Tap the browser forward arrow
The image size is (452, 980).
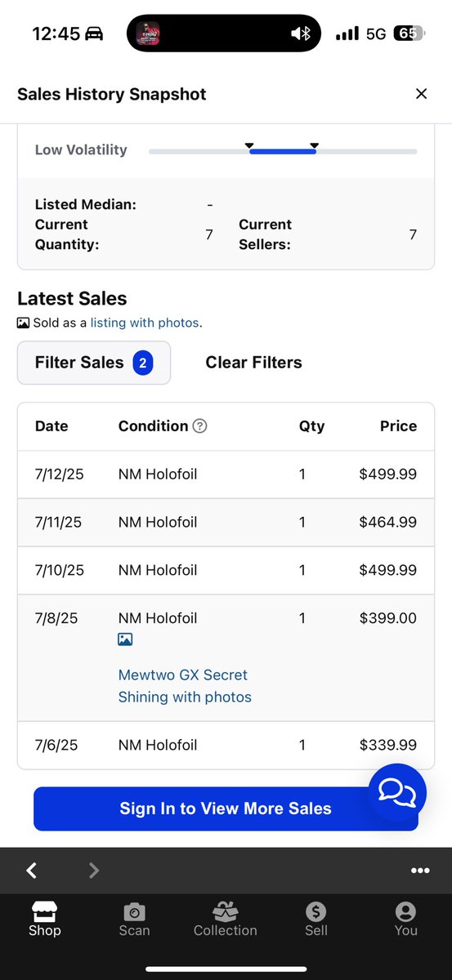pos(94,871)
